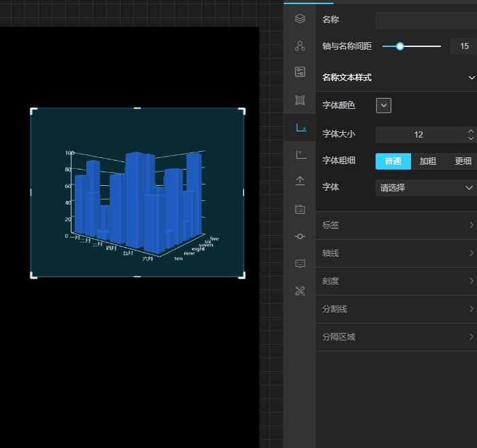Expand the 标签 section

tap(397, 225)
